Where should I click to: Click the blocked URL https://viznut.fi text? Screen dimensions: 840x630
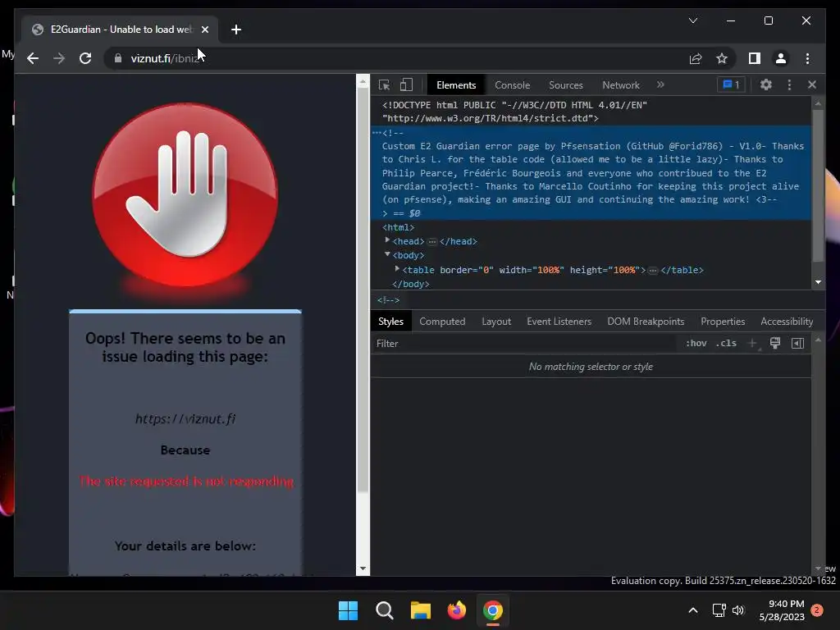tap(185, 418)
